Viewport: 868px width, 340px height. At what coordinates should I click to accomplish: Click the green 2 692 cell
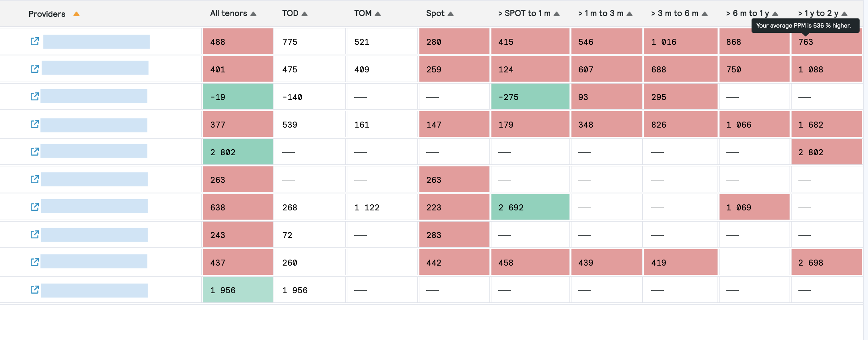(530, 207)
